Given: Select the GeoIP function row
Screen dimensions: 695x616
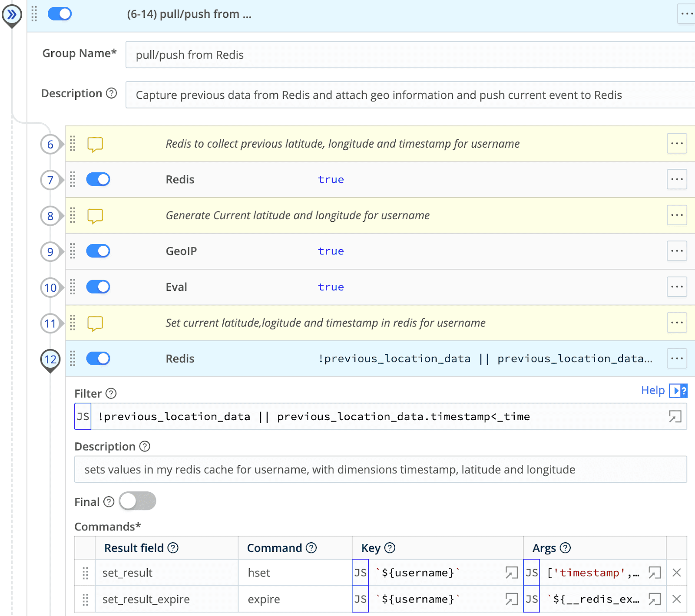Looking at the screenshot, I should [181, 251].
